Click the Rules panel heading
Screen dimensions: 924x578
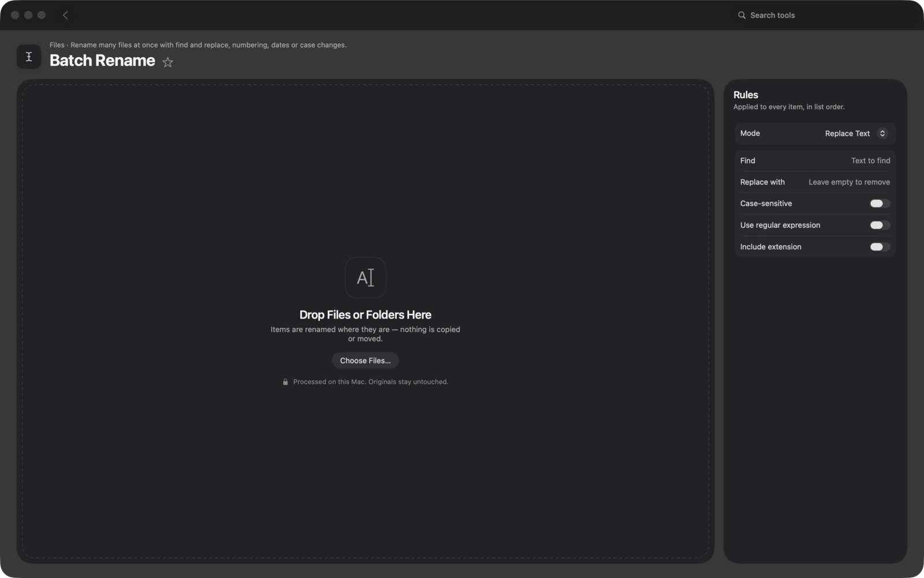746,95
